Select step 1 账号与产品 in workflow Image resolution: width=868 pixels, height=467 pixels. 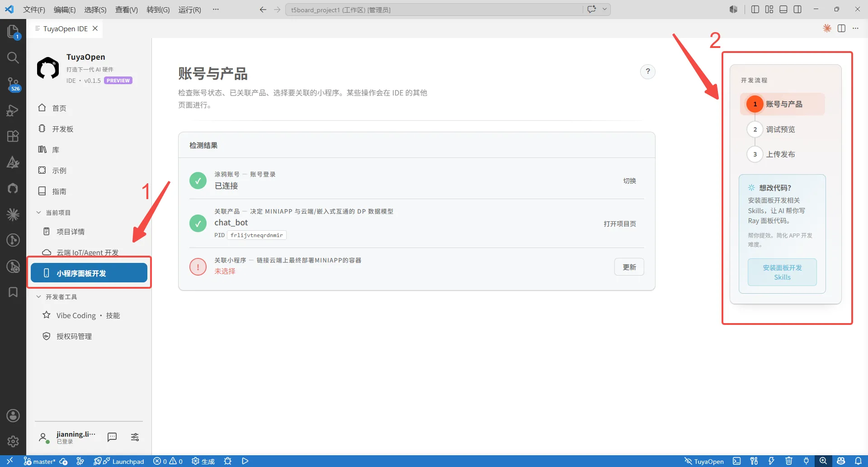pyautogui.click(x=783, y=104)
